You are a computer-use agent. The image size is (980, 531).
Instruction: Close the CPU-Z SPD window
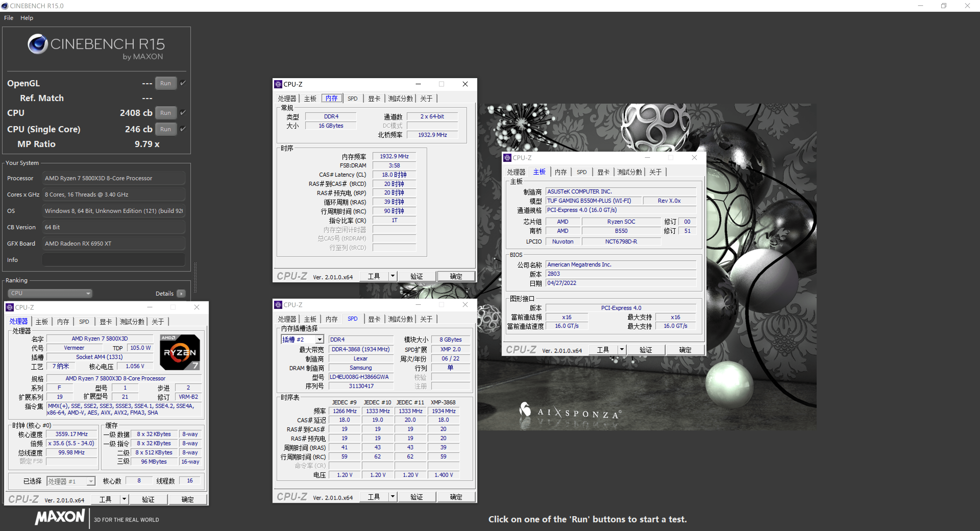(465, 305)
